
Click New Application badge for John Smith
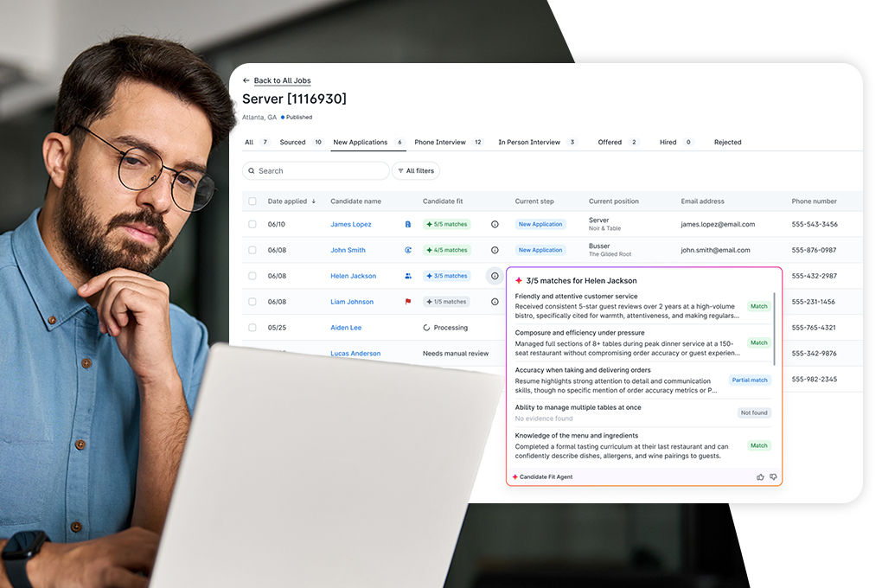coord(540,251)
